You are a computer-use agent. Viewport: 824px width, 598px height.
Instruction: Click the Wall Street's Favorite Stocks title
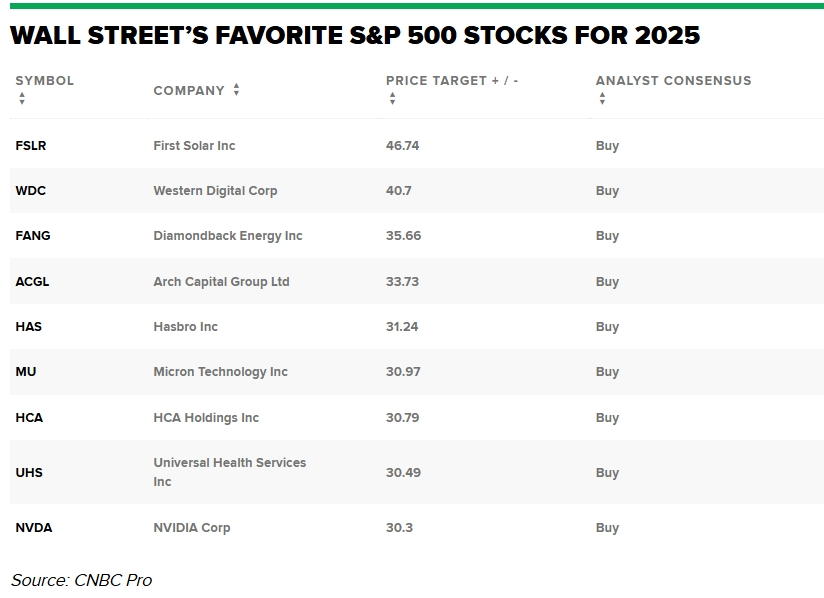(x=355, y=36)
